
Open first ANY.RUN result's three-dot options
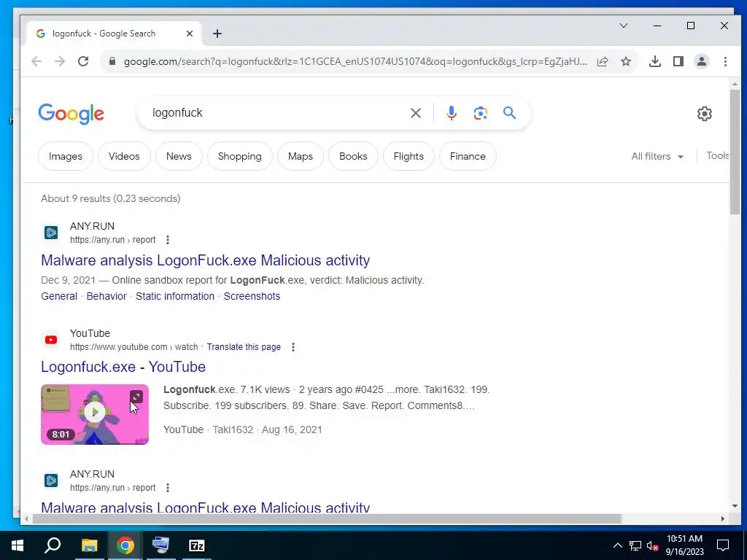coord(168,240)
